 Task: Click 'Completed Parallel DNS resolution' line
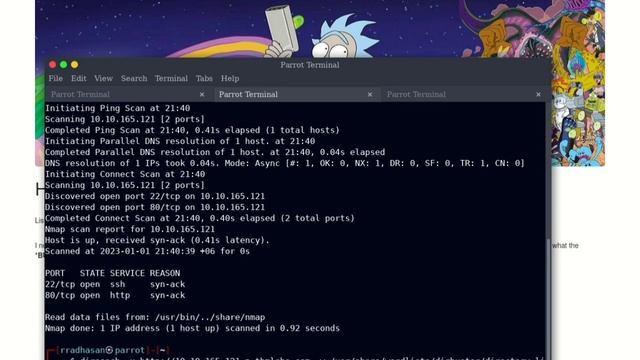coord(215,152)
